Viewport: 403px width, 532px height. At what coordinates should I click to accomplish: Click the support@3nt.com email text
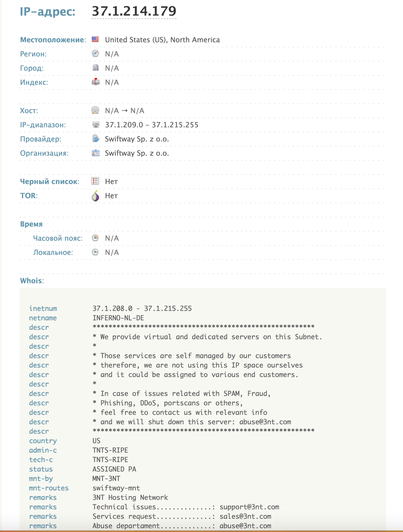point(249,507)
